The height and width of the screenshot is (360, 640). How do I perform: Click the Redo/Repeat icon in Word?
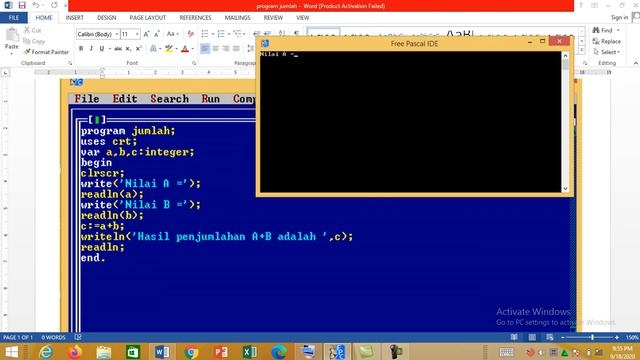click(x=54, y=5)
